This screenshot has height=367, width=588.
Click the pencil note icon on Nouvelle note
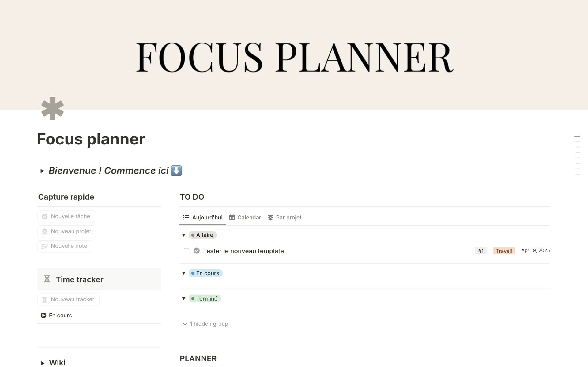(45, 246)
